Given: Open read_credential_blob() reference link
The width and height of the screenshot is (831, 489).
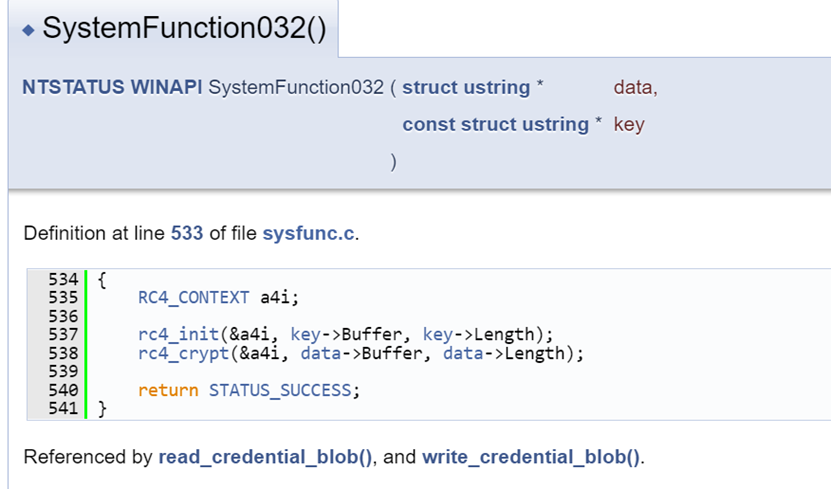Looking at the screenshot, I should 265,457.
